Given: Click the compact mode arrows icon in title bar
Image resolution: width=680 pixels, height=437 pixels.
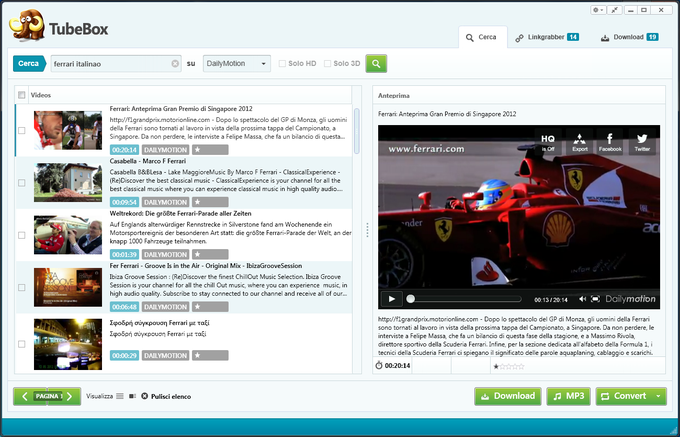Looking at the screenshot, I should (x=614, y=10).
